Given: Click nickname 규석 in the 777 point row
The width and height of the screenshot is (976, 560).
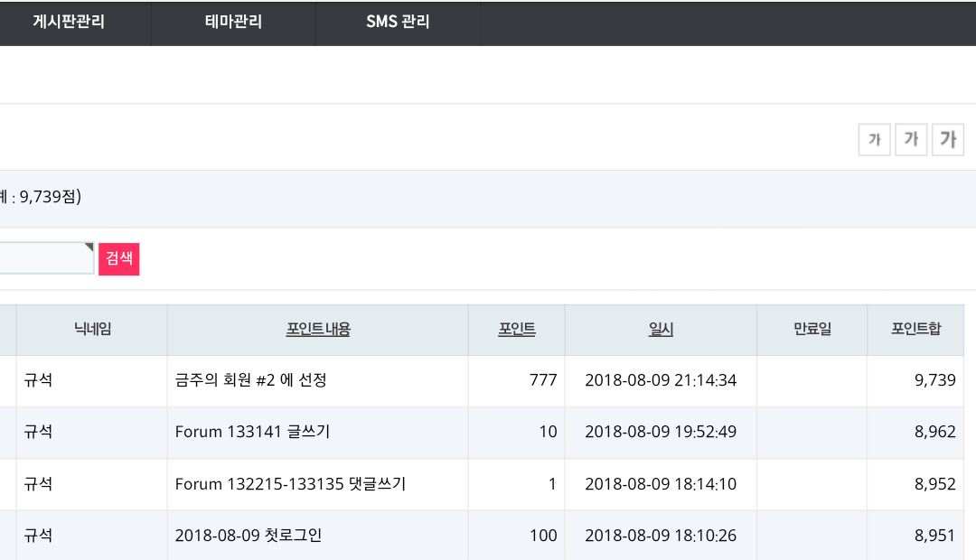Looking at the screenshot, I should [38, 380].
